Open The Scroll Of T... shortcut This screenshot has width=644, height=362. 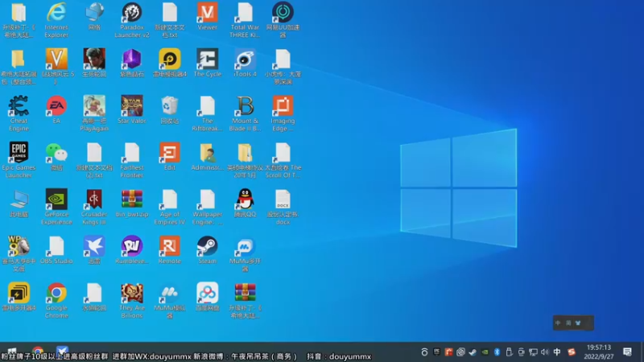283,160
